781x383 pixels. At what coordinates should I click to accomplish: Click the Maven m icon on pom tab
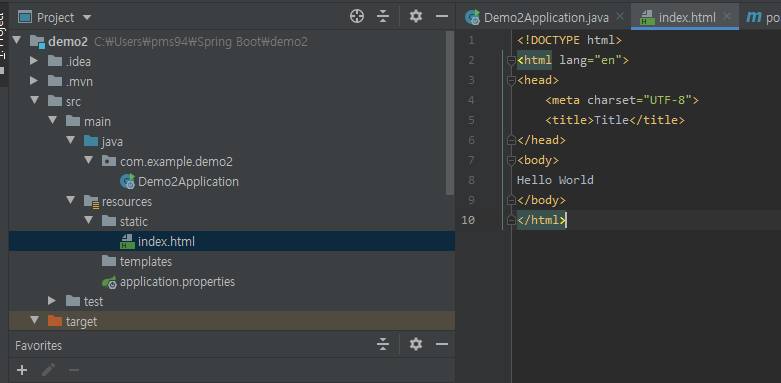tap(754, 17)
